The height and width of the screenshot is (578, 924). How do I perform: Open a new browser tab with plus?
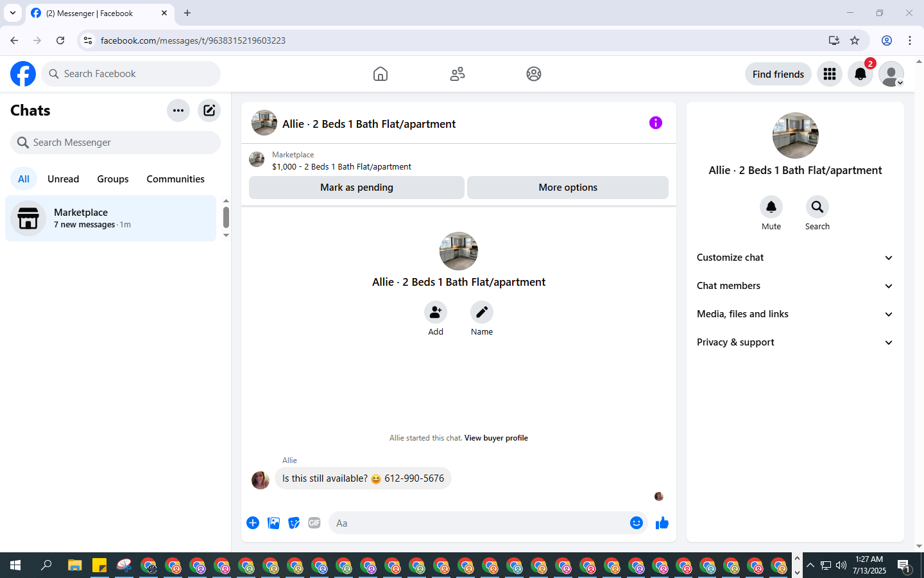[x=187, y=13]
